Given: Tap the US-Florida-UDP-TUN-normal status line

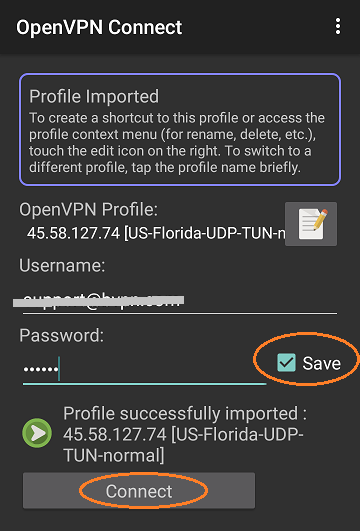Looking at the screenshot, I should (183, 445).
